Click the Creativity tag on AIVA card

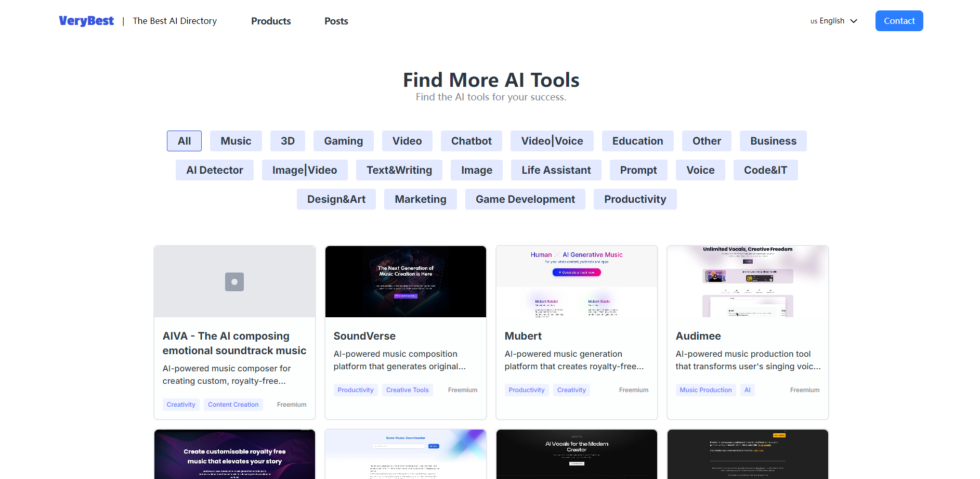point(181,405)
